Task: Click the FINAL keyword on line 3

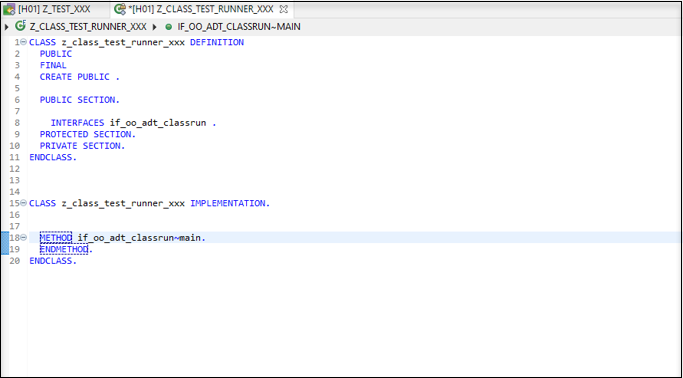Action: pos(53,65)
